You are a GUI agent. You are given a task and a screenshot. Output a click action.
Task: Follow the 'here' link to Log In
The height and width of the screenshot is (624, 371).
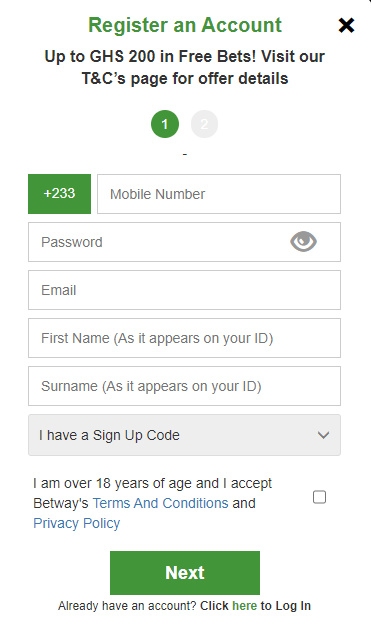click(x=244, y=606)
